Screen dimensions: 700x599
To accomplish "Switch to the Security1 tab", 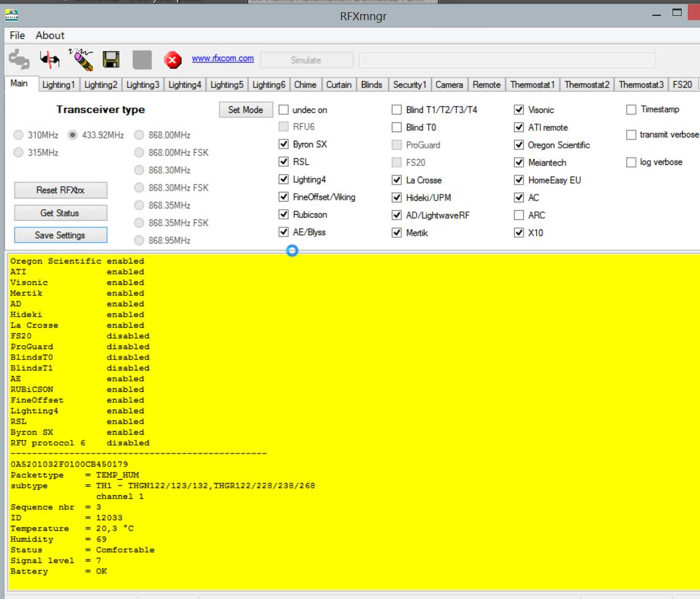I will click(410, 84).
